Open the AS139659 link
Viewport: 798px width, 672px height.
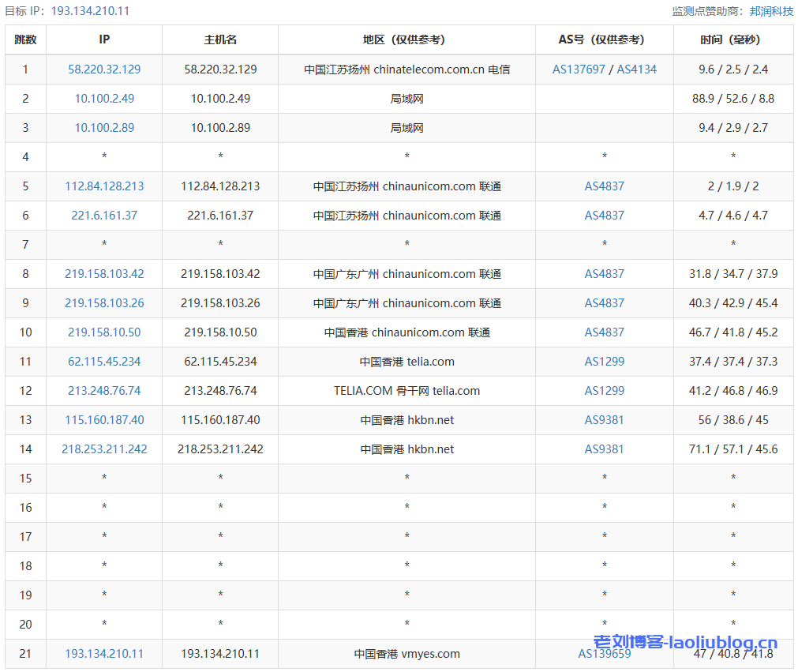point(604,654)
